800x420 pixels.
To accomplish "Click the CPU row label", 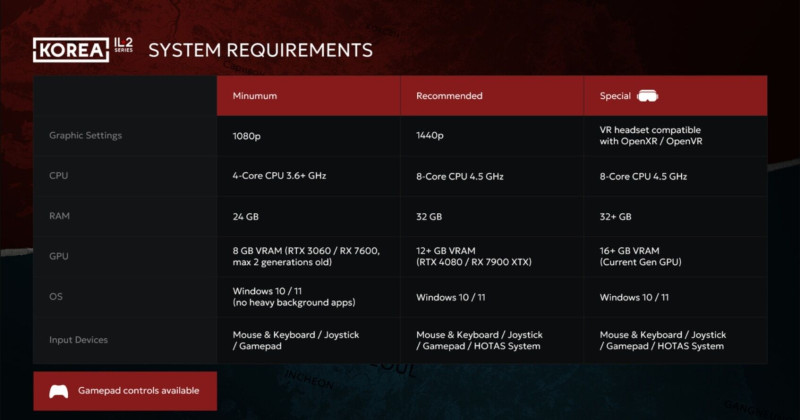I will (59, 176).
